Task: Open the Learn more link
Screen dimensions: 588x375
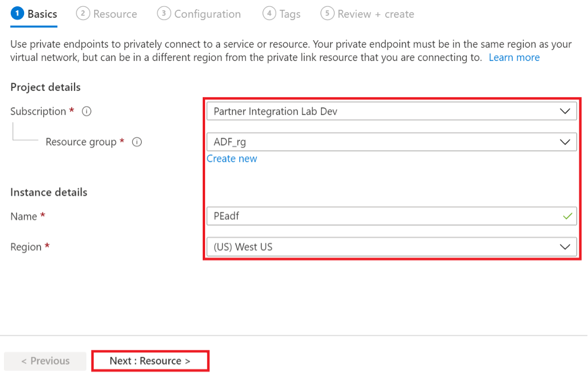Action: click(x=514, y=57)
